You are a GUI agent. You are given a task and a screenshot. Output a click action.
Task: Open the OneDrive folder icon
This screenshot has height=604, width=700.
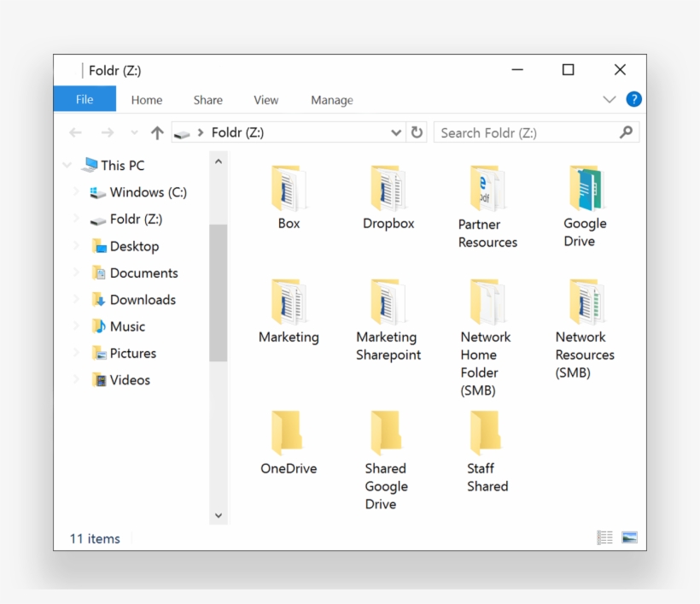287,432
